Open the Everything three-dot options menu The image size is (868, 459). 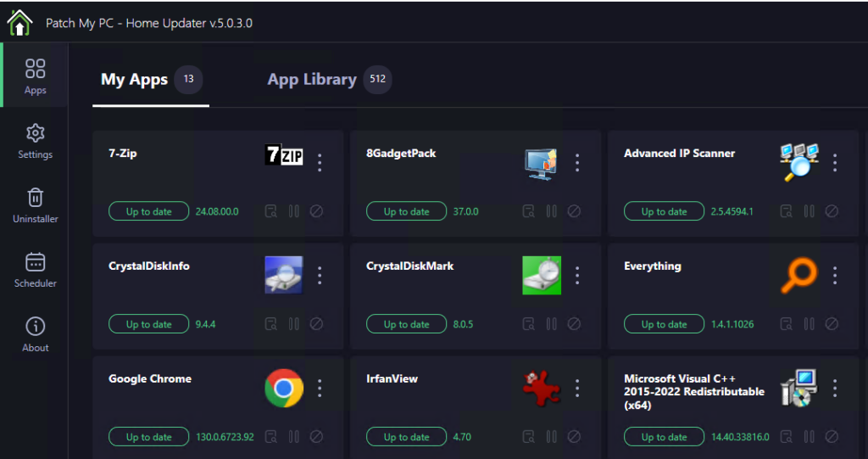[835, 276]
